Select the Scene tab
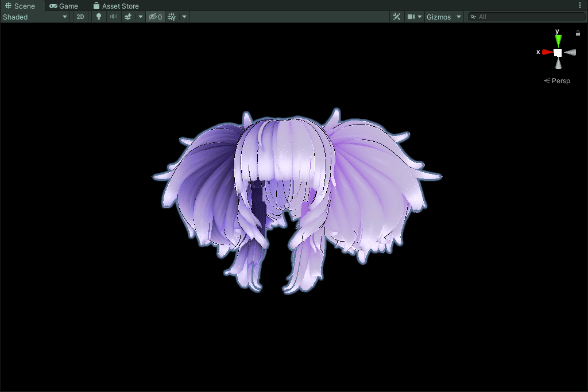This screenshot has width=588, height=392. [x=20, y=6]
